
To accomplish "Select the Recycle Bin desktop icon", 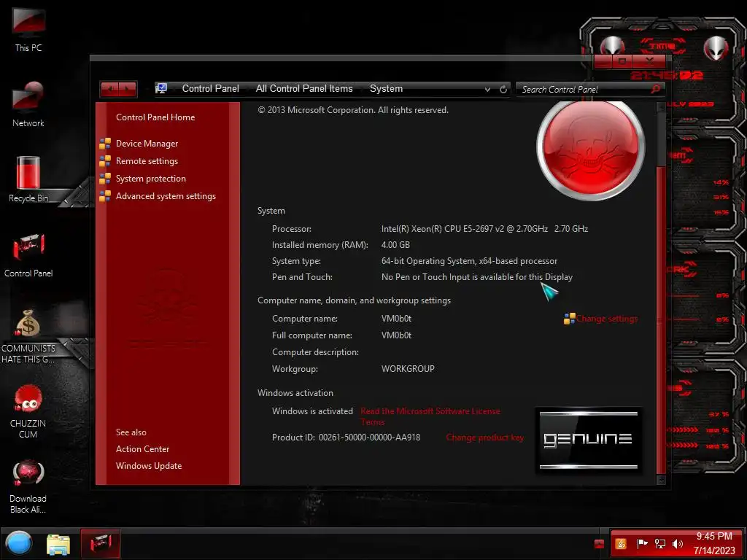I will [28, 179].
